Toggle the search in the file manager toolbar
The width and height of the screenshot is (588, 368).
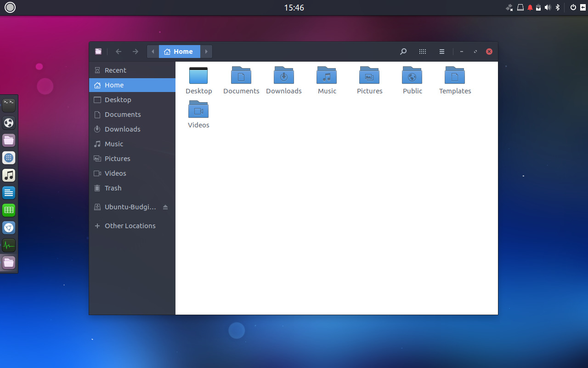(403, 52)
